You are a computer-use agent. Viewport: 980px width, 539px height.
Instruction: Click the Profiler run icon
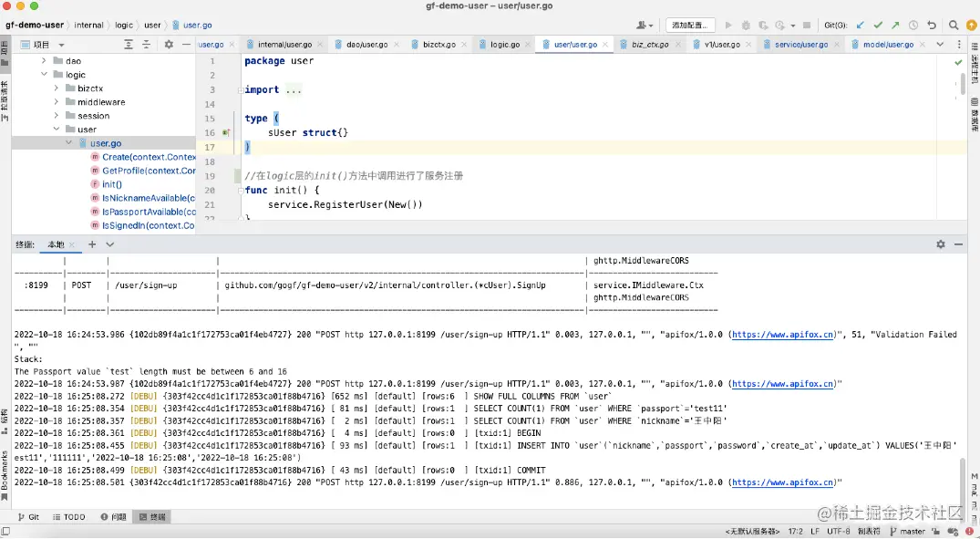pyautogui.click(x=779, y=25)
